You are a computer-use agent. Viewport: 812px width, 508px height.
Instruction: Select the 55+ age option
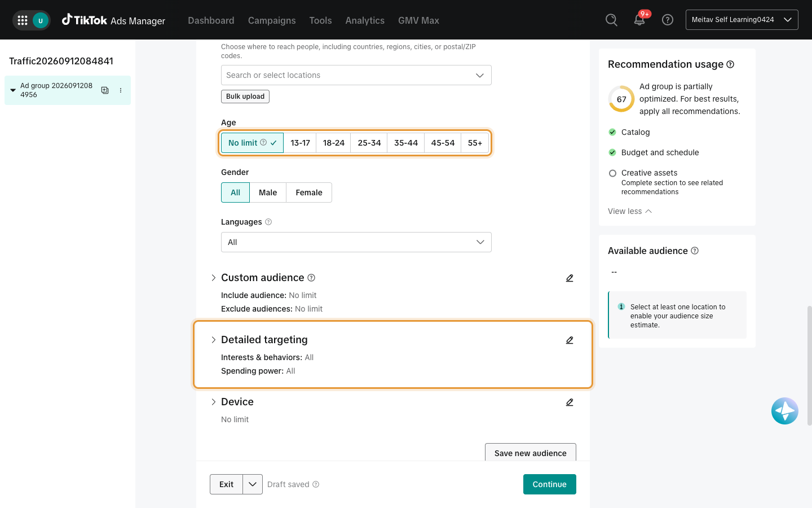click(x=475, y=143)
